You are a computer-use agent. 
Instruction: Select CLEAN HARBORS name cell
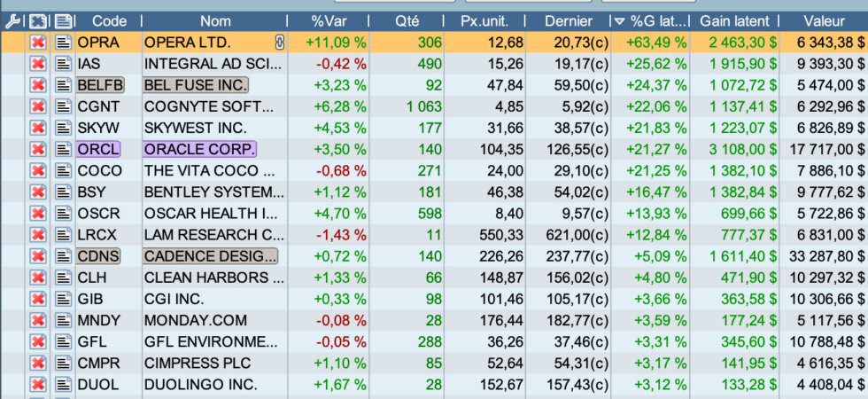tap(213, 278)
